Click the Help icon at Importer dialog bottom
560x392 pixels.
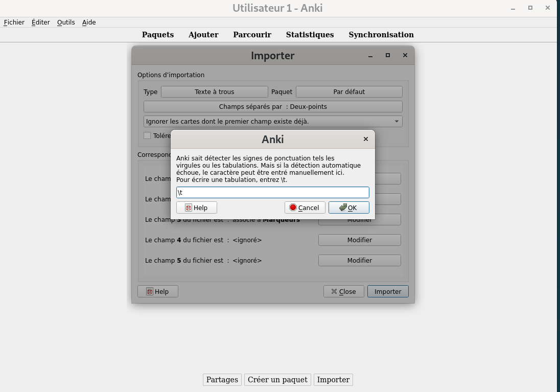click(150, 291)
